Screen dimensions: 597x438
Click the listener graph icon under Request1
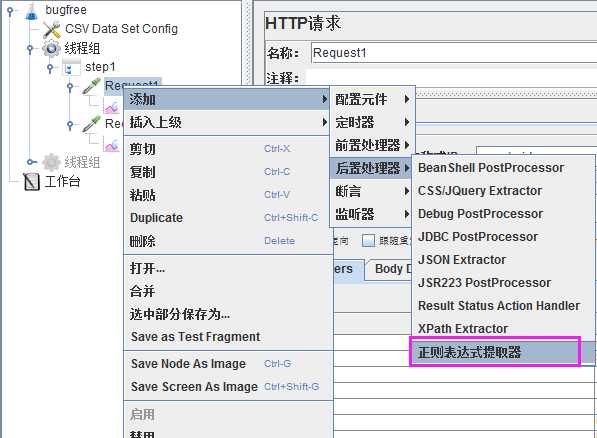click(x=112, y=106)
